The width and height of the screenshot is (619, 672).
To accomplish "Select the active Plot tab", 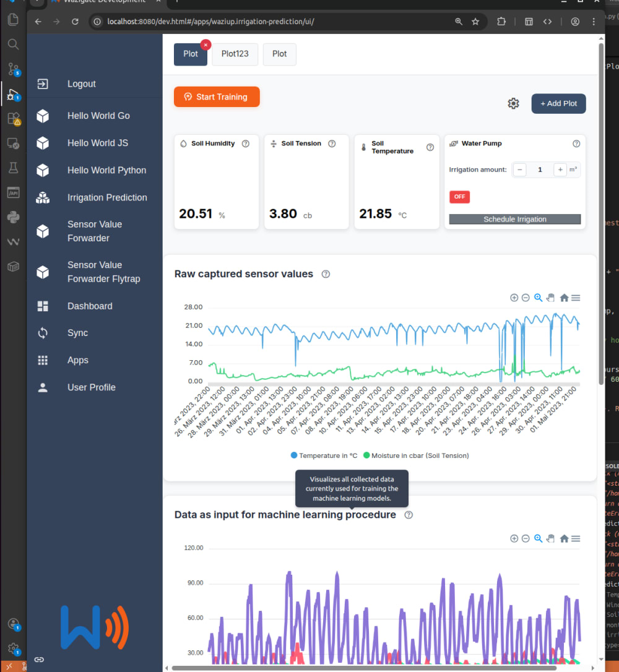I will click(190, 54).
